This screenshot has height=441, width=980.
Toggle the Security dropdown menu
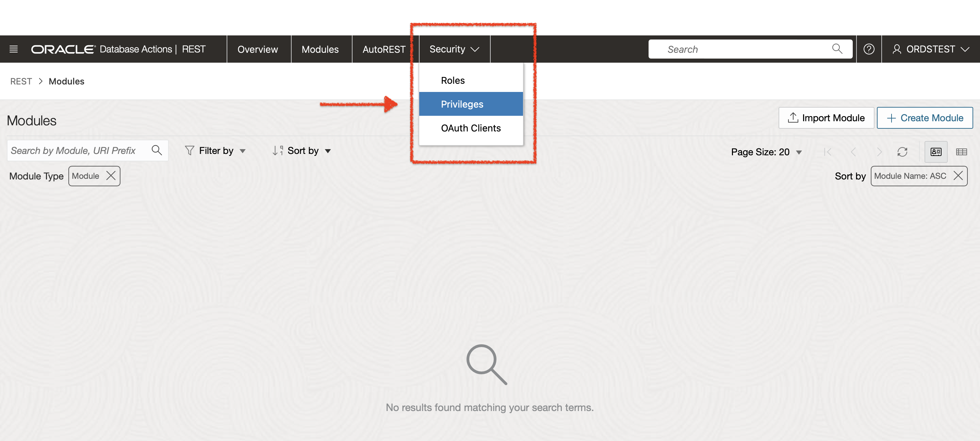pyautogui.click(x=454, y=48)
